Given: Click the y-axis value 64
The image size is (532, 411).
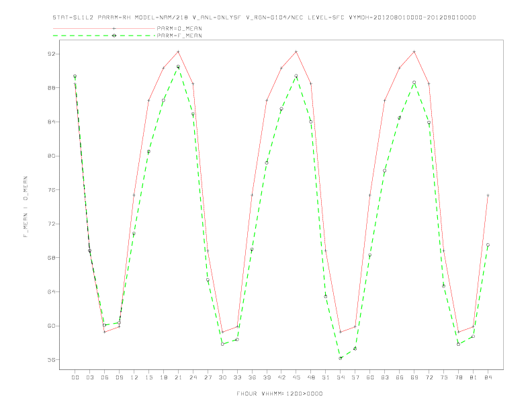Looking at the screenshot, I should [x=51, y=291].
